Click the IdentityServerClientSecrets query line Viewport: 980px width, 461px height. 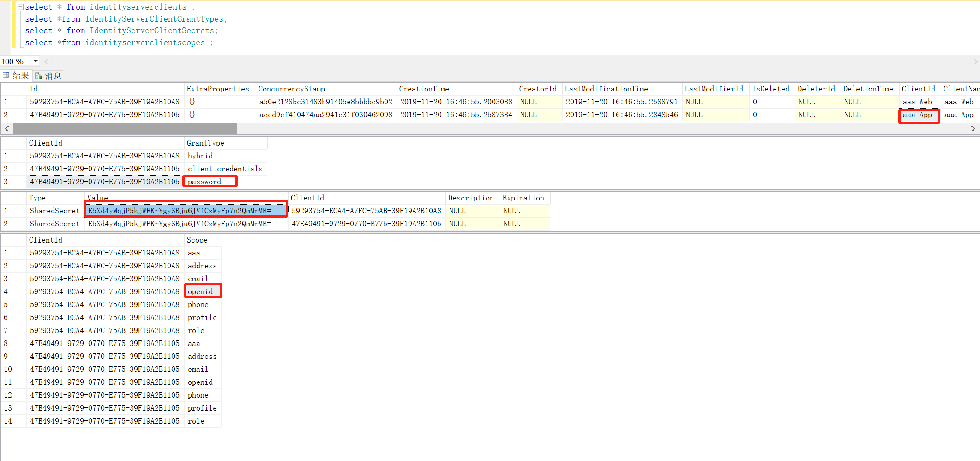(122, 30)
